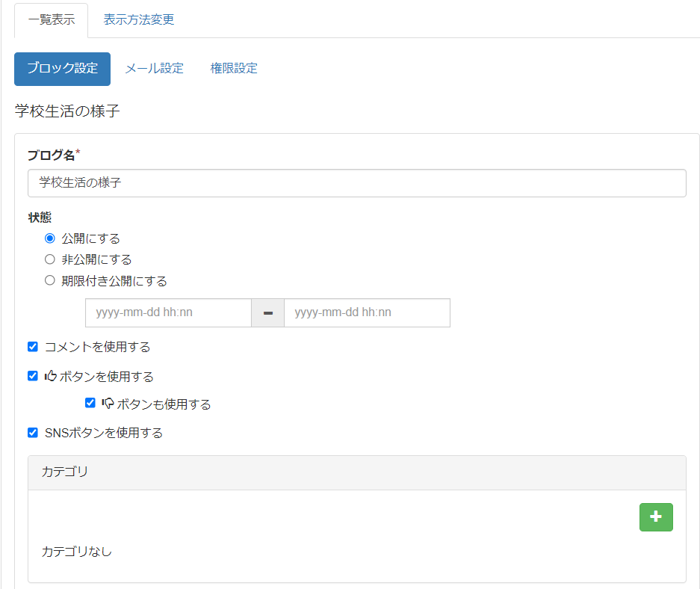
Task: Choose the 期限付き公開にする radio option
Action: 50,281
